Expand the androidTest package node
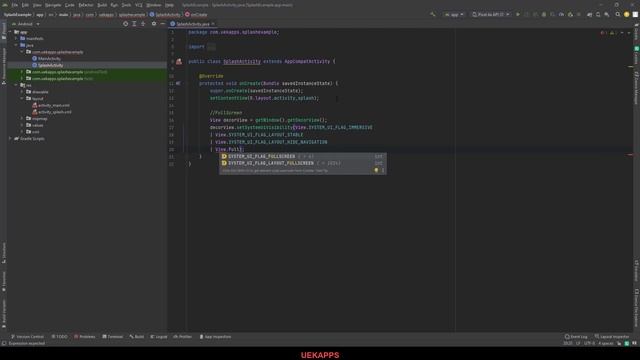Image resolution: width=640 pixels, height=360 pixels. tap(22, 72)
